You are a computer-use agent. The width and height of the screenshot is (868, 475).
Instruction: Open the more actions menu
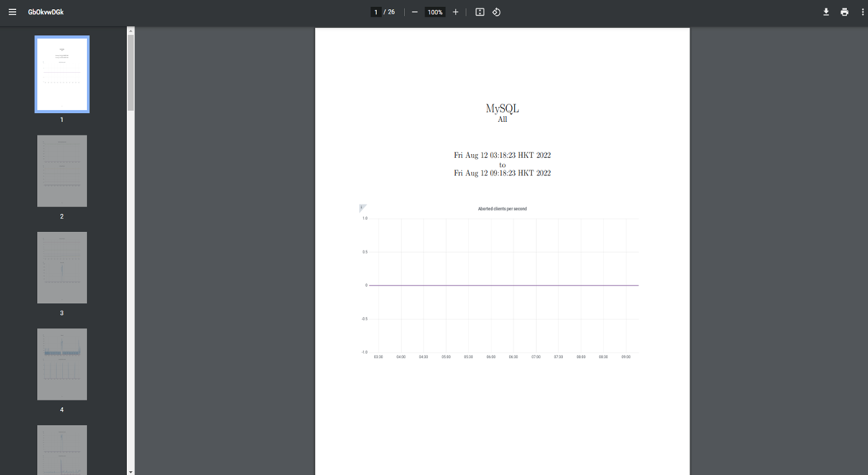pyautogui.click(x=862, y=12)
